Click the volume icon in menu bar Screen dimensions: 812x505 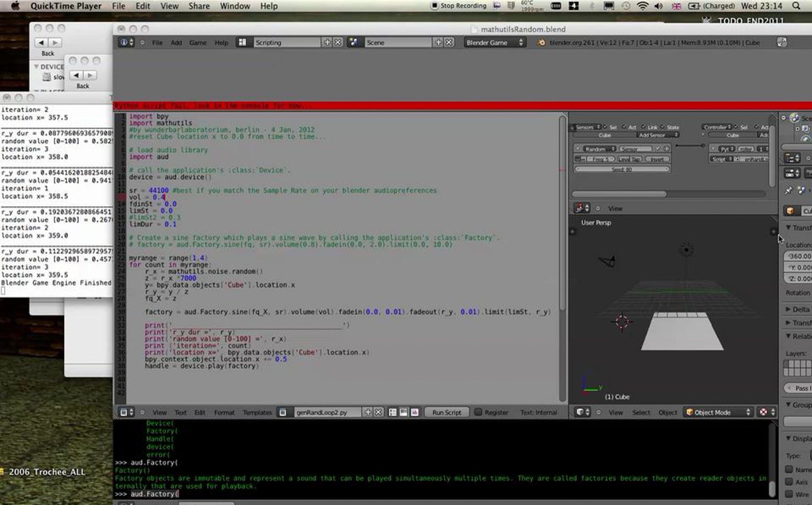point(658,6)
